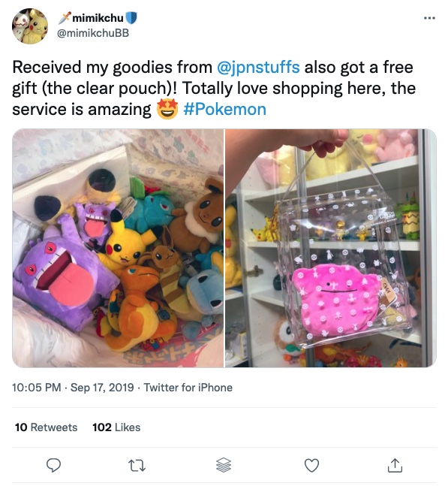Open the @jpnstuffs mention link
This screenshot has height=486, width=448.
(x=258, y=68)
